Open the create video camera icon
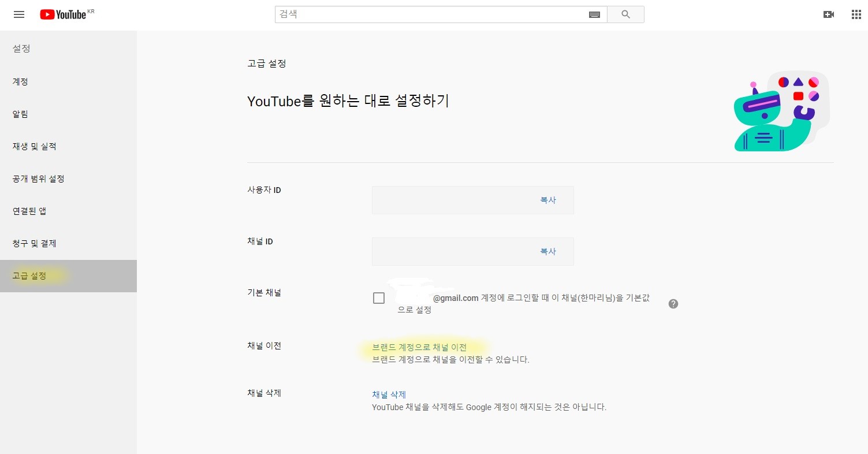 click(x=828, y=14)
